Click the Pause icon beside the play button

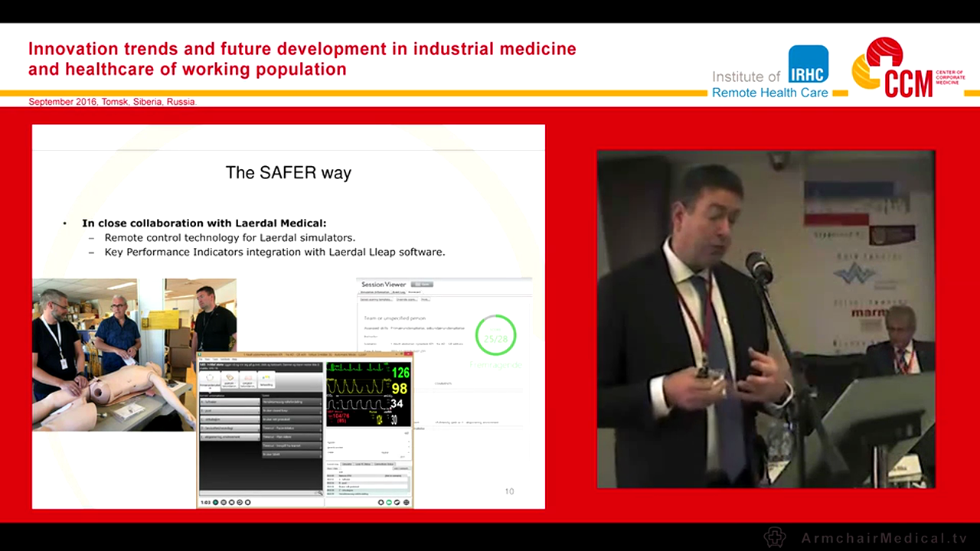point(224,502)
